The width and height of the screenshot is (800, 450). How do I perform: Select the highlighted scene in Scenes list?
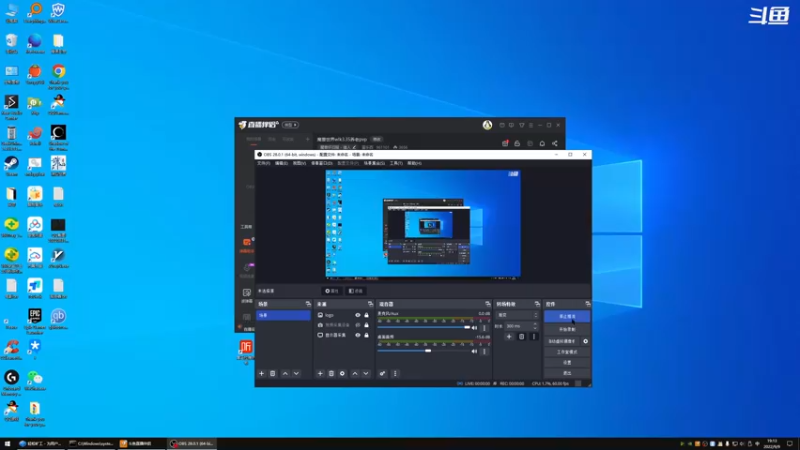coord(283,315)
